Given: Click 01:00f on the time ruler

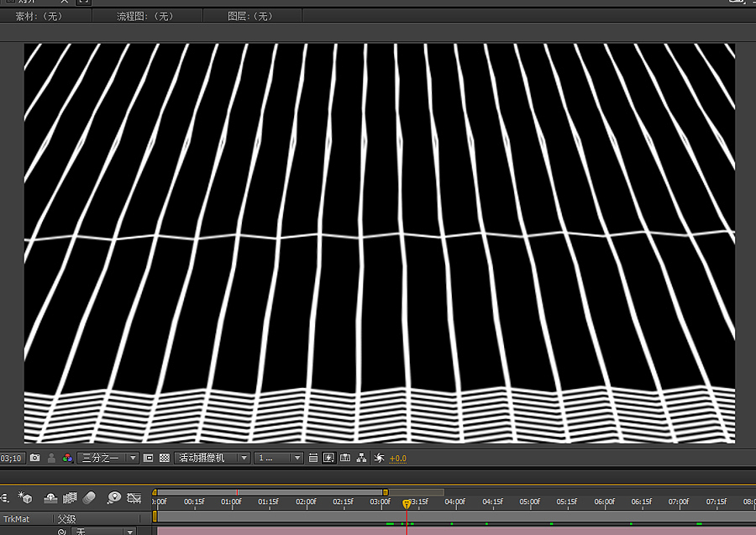Looking at the screenshot, I should pyautogui.click(x=231, y=501).
